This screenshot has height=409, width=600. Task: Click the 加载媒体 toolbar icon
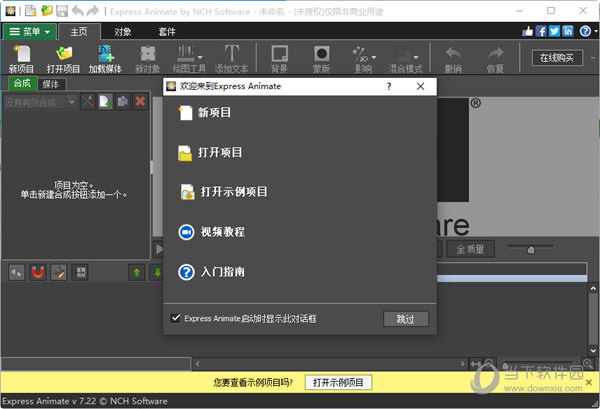105,59
